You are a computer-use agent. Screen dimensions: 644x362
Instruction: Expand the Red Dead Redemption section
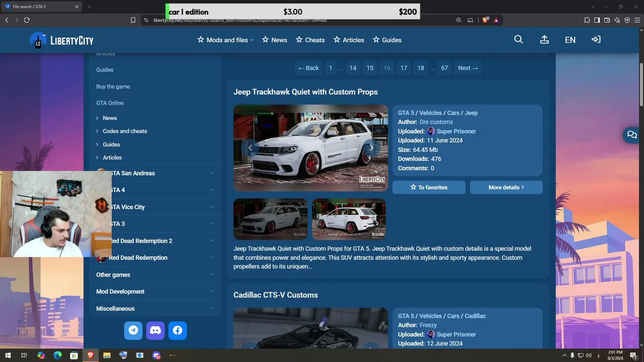coord(155,257)
